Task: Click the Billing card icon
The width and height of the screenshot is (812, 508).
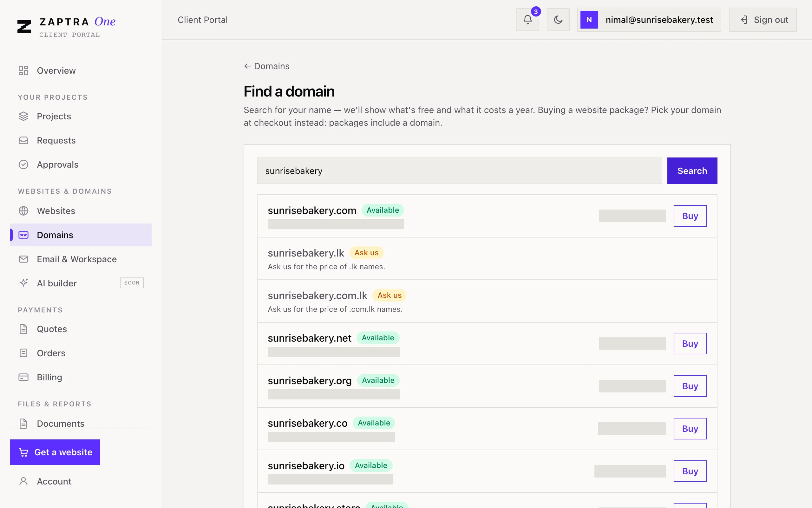Action: (23, 377)
